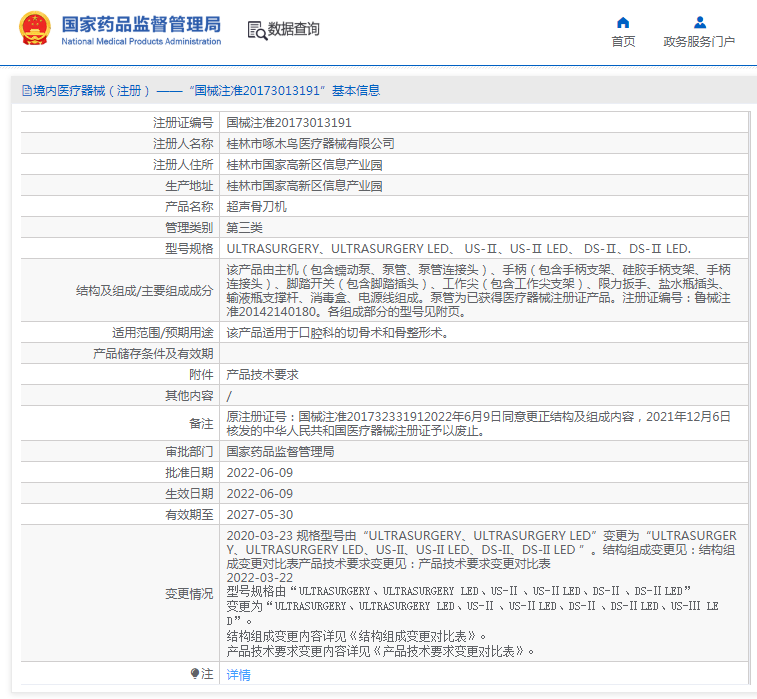Click the 首页 home icon
Image resolution: width=757 pixels, height=699 pixels.
pos(623,23)
